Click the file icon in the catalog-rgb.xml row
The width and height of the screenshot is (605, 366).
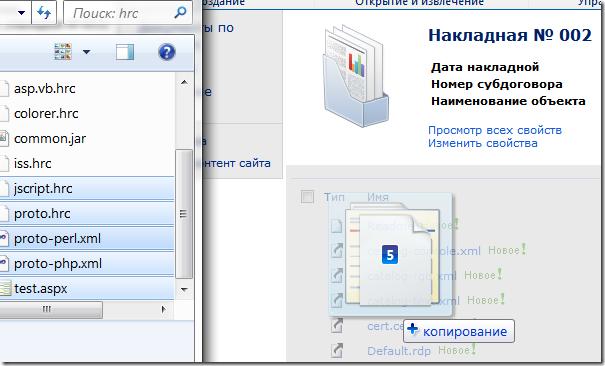coord(337,275)
